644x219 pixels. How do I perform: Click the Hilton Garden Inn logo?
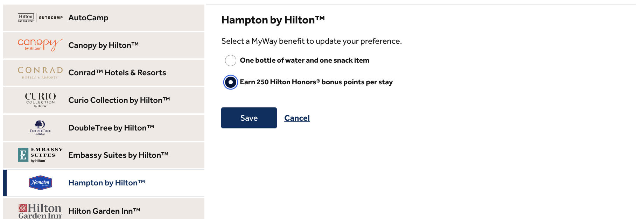point(40,209)
